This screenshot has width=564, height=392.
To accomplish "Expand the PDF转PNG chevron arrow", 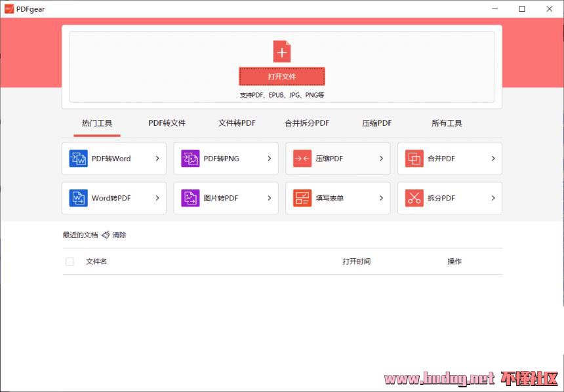I will (x=269, y=159).
